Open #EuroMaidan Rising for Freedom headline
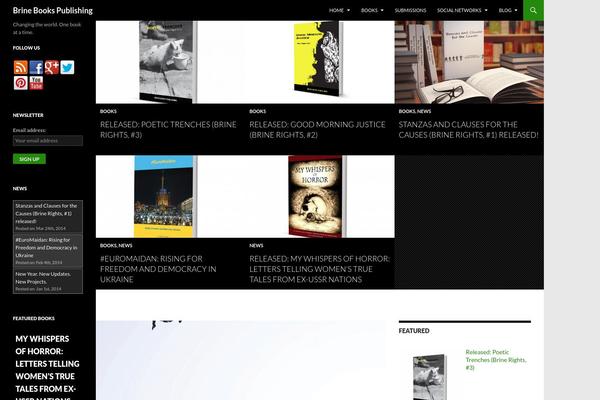Image resolution: width=600 pixels, height=400 pixels. click(158, 269)
